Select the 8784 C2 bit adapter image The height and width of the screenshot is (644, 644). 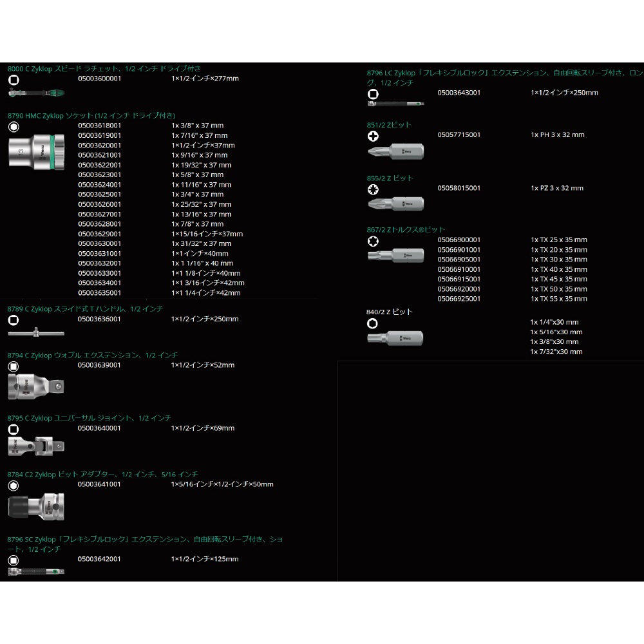(x=36, y=507)
